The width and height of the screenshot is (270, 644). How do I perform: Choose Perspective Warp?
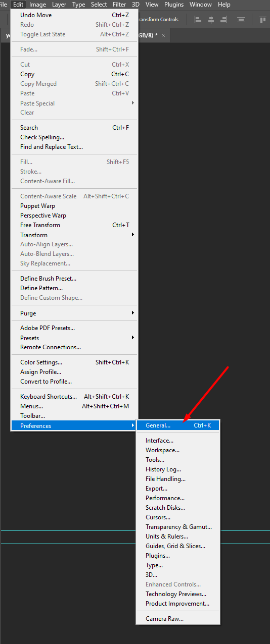pyautogui.click(x=74, y=216)
